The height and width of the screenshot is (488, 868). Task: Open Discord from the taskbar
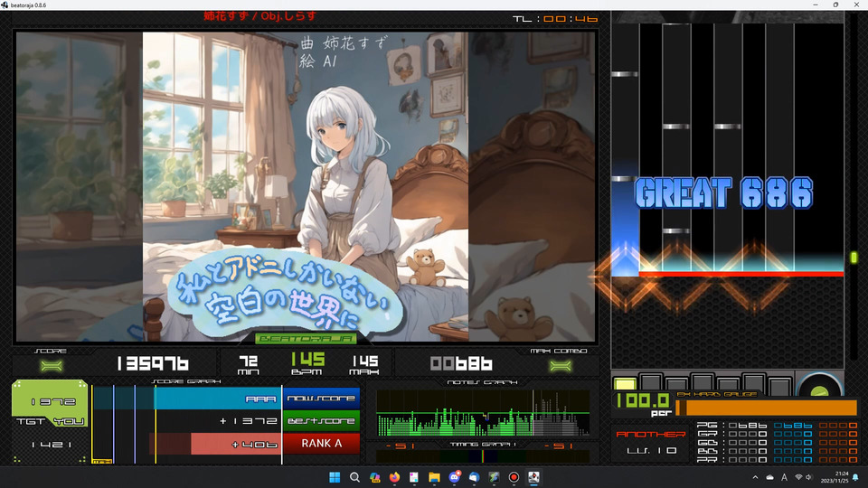click(455, 477)
